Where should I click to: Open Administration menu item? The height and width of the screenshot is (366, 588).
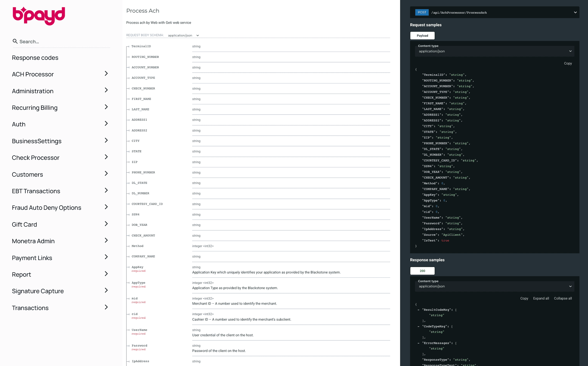[x=33, y=91]
